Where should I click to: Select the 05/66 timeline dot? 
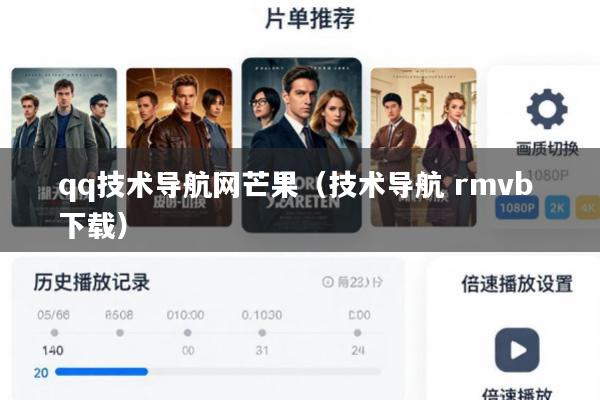pyautogui.click(x=54, y=333)
